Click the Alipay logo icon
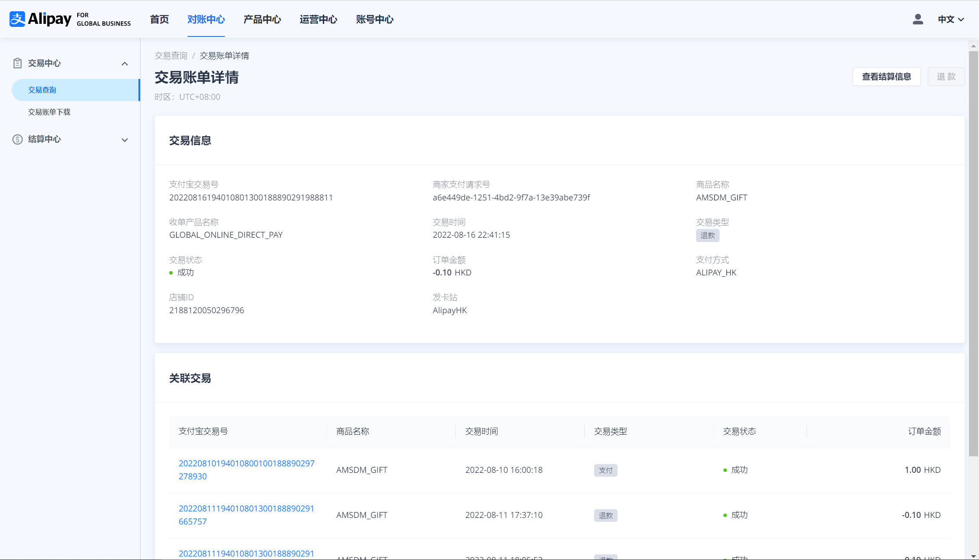 pyautogui.click(x=17, y=19)
